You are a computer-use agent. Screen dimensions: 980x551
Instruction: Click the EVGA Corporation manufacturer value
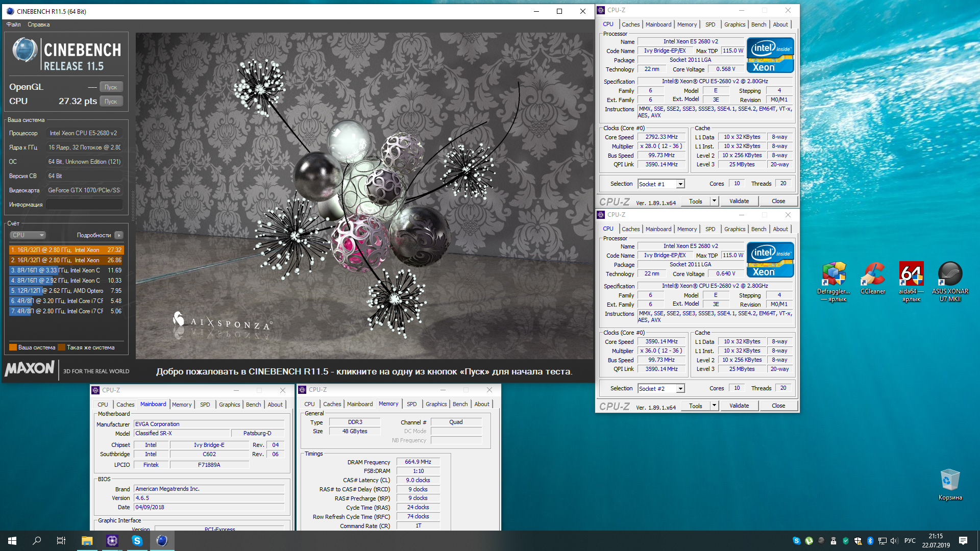pos(209,424)
